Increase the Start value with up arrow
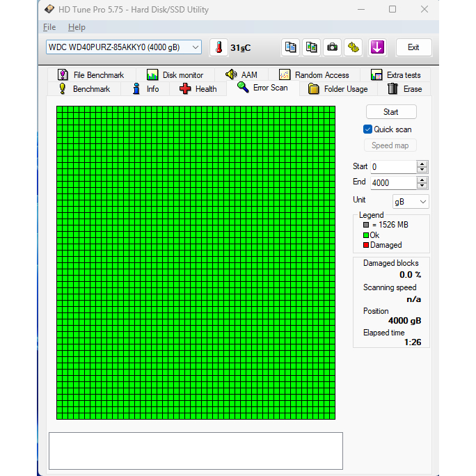 point(422,164)
